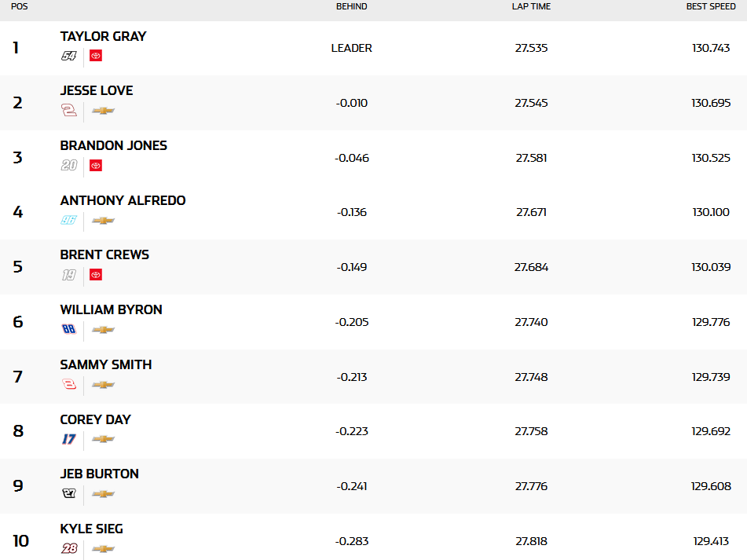Click Toyota logo under Taylor Gray
Viewport: 747px width, 560px height.
click(x=96, y=56)
